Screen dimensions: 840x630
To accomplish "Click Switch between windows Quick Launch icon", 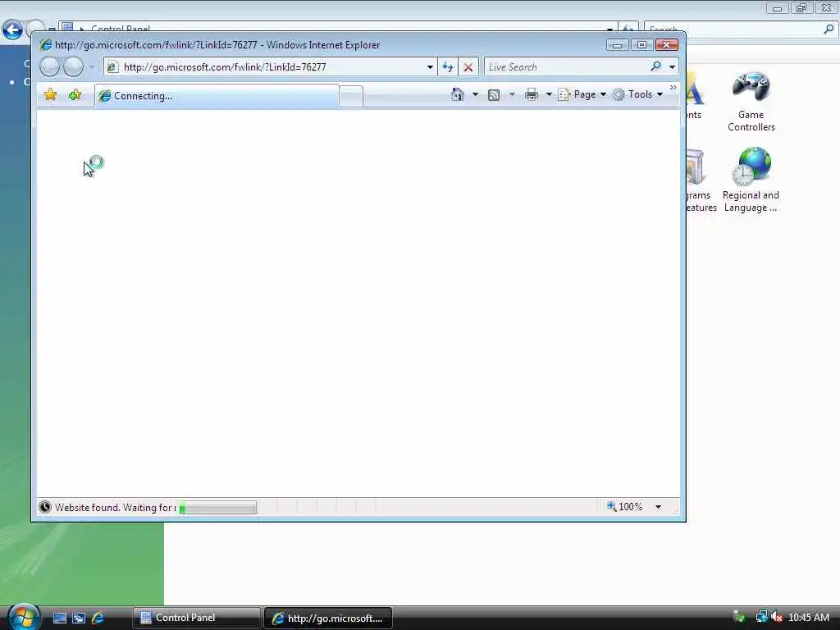I will click(x=79, y=619).
